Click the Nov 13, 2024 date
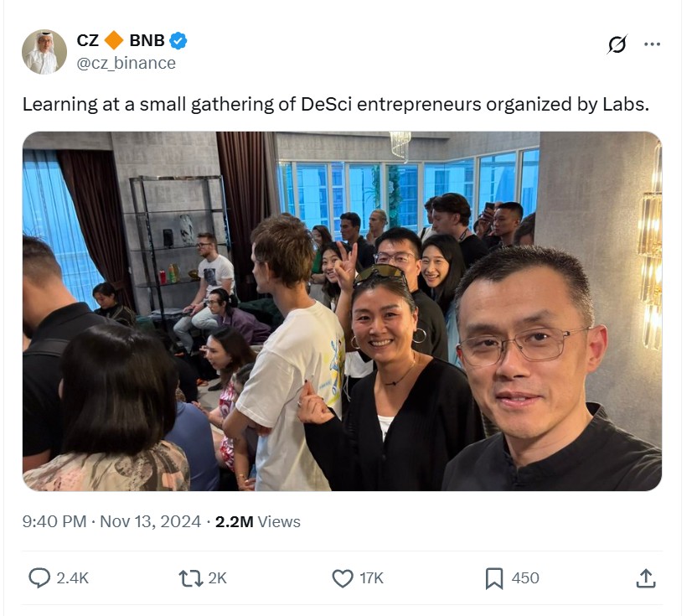 [150, 521]
